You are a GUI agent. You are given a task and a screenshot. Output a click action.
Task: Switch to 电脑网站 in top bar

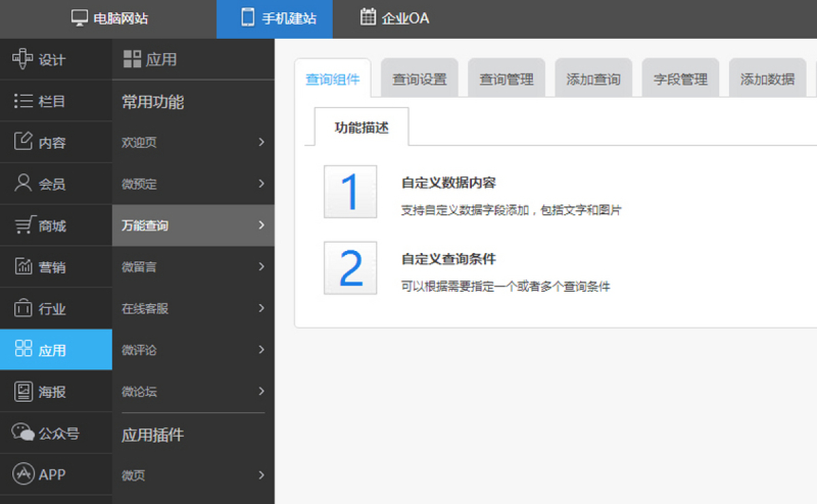click(109, 18)
